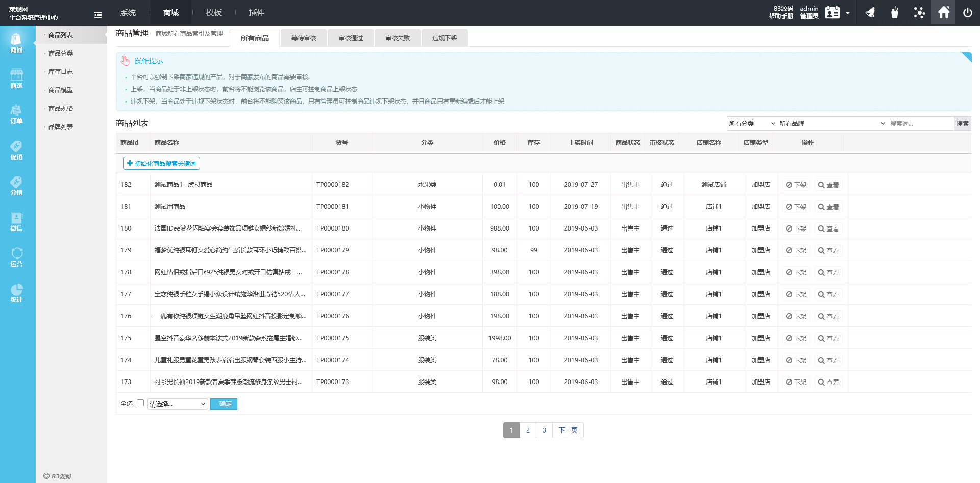
Task: Open the 系统 top menu
Action: pos(128,12)
